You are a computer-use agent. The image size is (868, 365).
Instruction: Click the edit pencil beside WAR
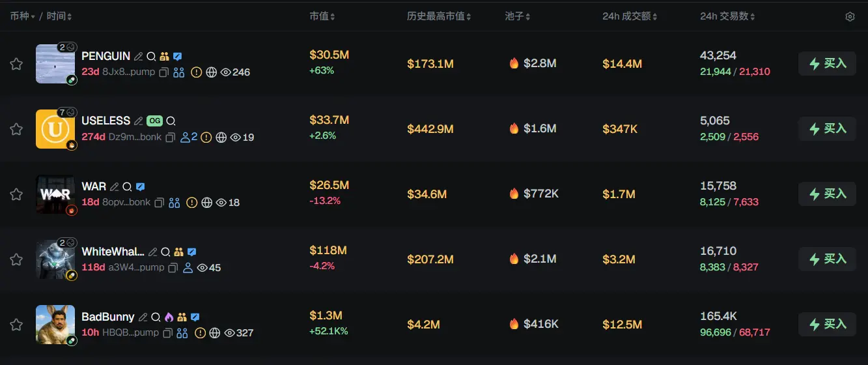[115, 186]
